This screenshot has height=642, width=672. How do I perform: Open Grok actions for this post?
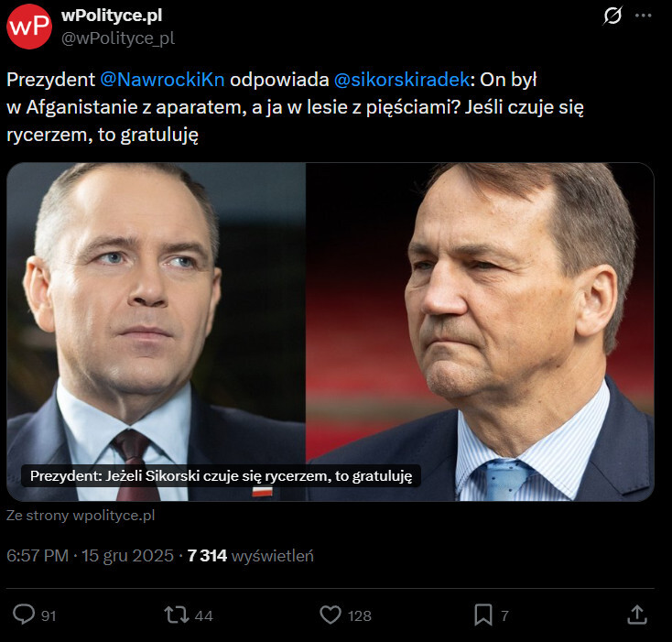tap(613, 16)
